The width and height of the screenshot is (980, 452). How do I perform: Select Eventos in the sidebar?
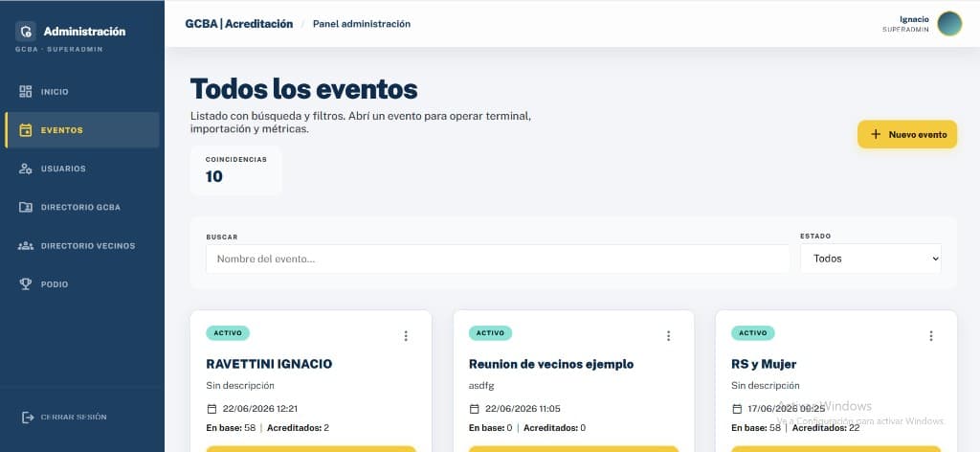(82, 130)
